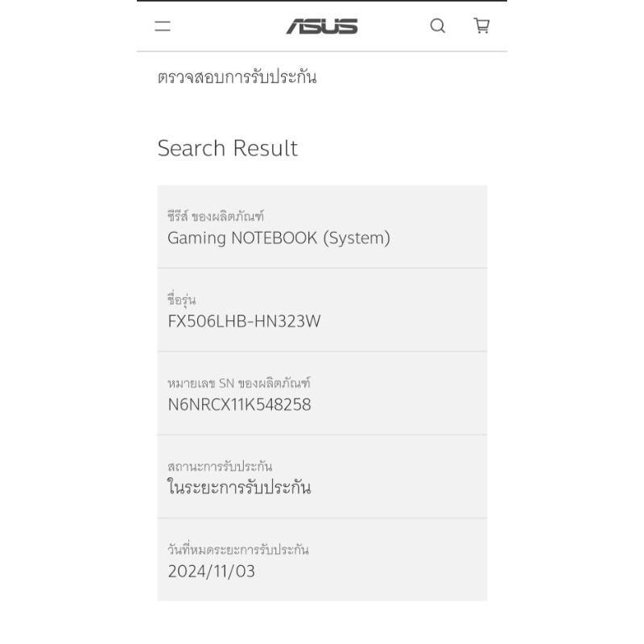Open the hamburger navigation menu

pyautogui.click(x=163, y=26)
